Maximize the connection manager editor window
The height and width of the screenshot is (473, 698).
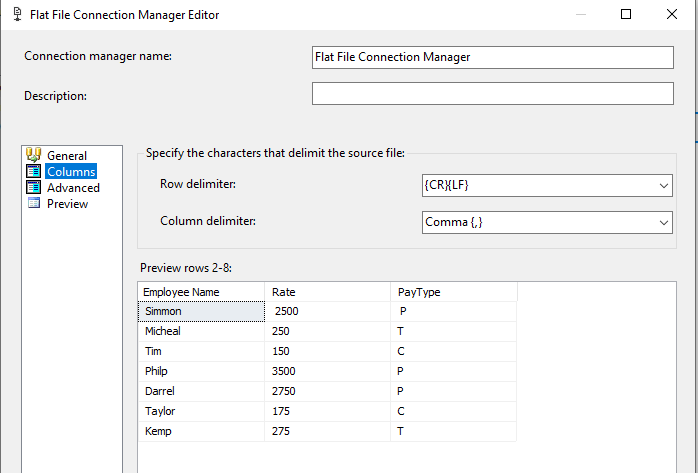pos(626,15)
